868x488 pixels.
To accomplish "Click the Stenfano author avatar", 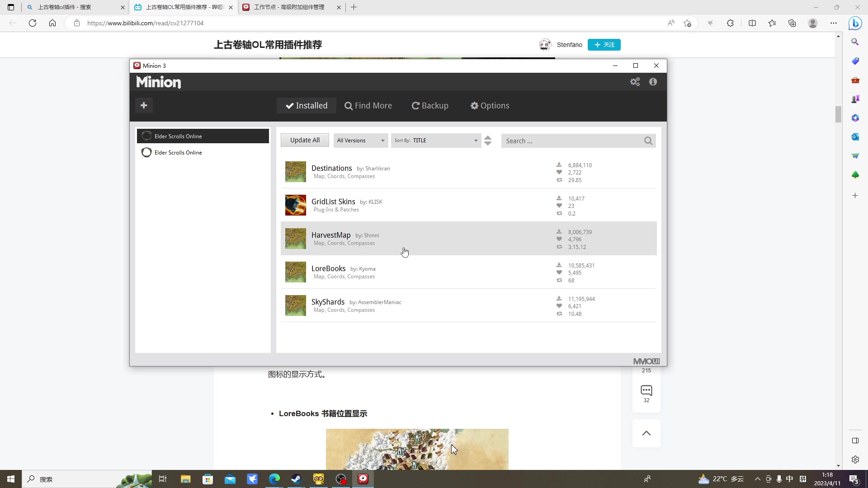I will coord(545,45).
